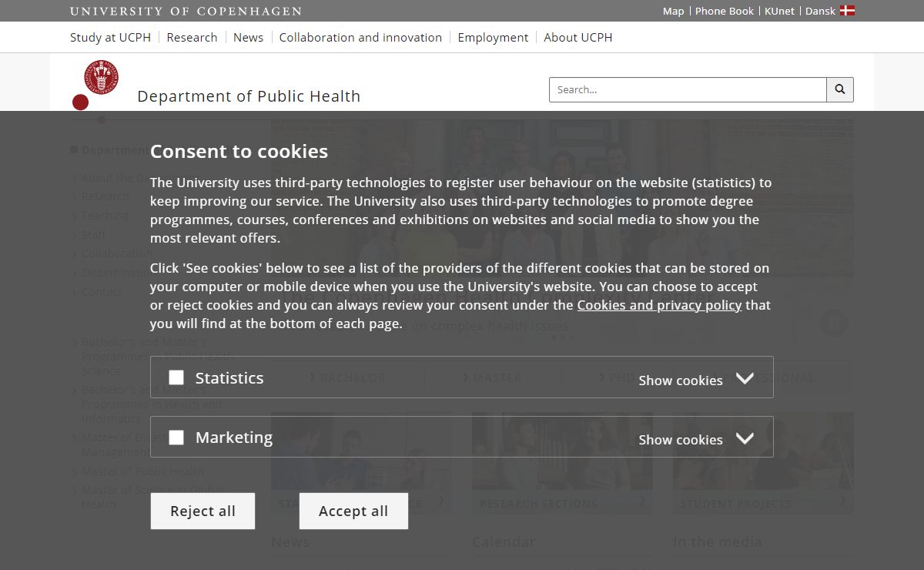Expand Show cookies for Statistics
Image resolution: width=924 pixels, height=570 pixels.
pyautogui.click(x=695, y=379)
